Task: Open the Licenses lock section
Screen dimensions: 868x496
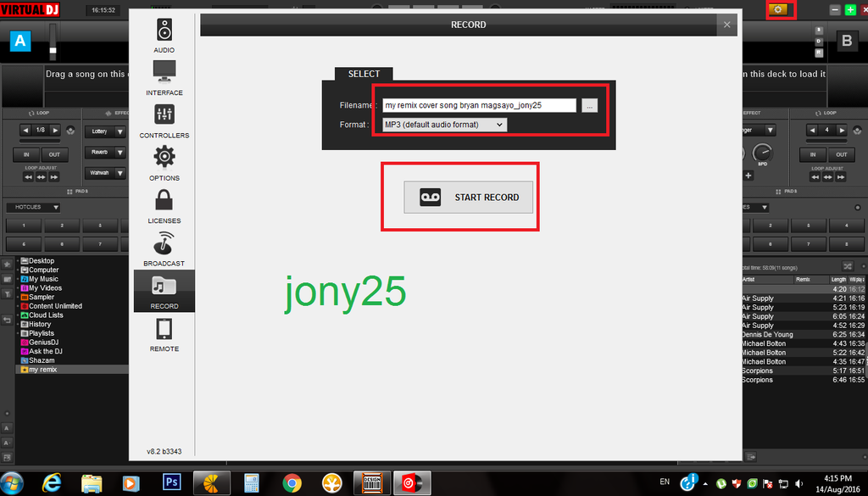Action: [x=164, y=204]
